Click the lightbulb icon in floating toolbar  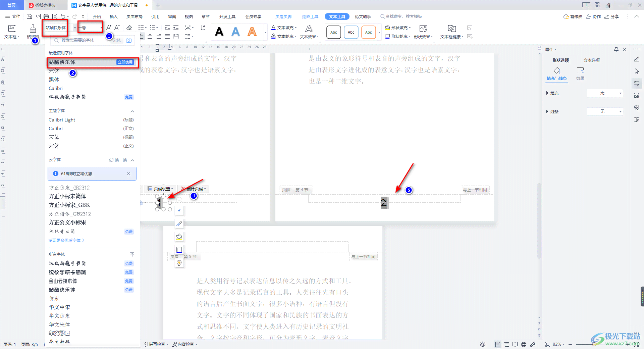179,263
